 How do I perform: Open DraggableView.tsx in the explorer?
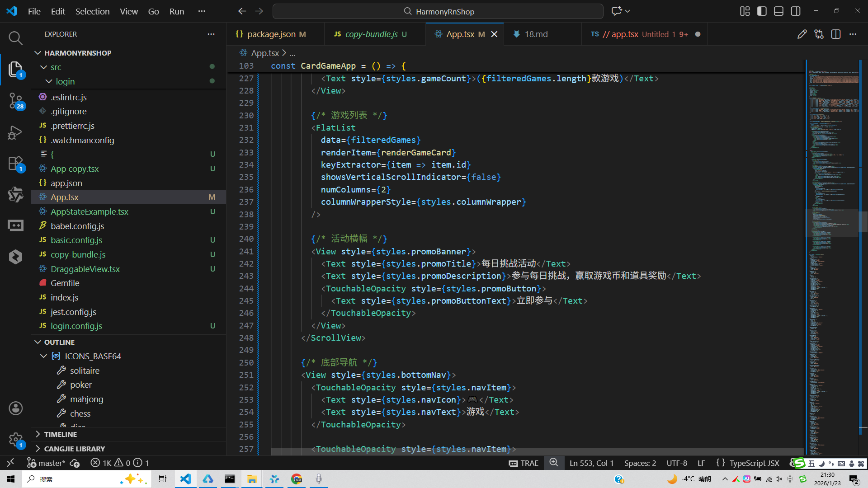point(85,269)
